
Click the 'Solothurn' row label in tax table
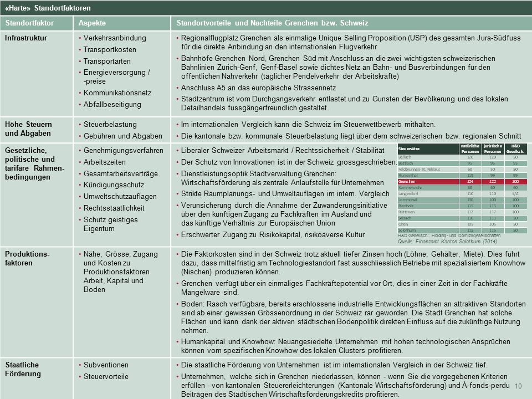(407, 231)
